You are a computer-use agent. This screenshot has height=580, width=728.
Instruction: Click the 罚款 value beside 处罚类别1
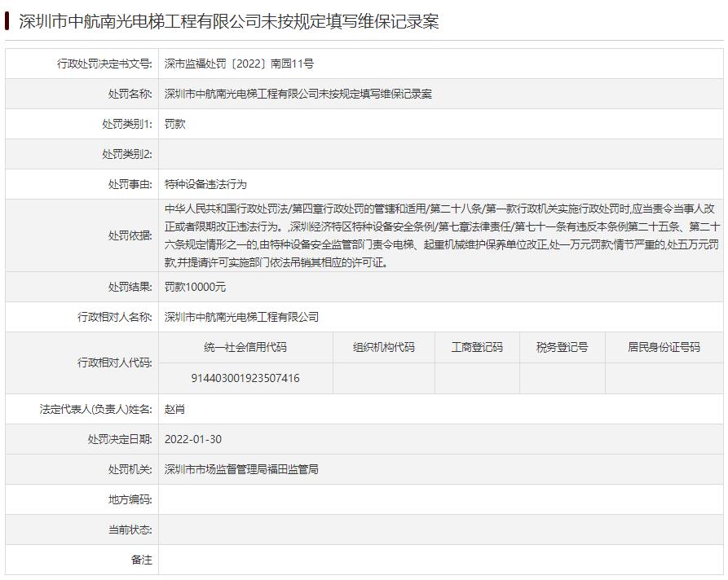tap(175, 124)
